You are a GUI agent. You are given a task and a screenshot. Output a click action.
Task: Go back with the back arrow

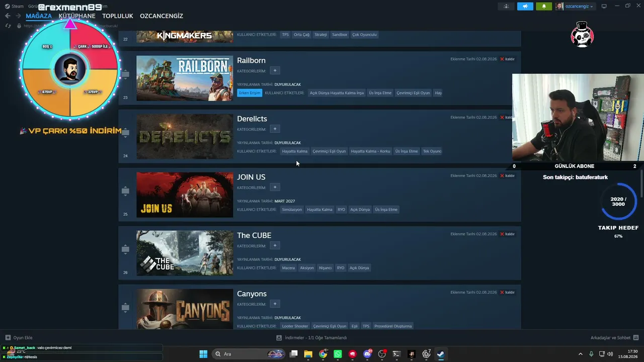point(8,16)
